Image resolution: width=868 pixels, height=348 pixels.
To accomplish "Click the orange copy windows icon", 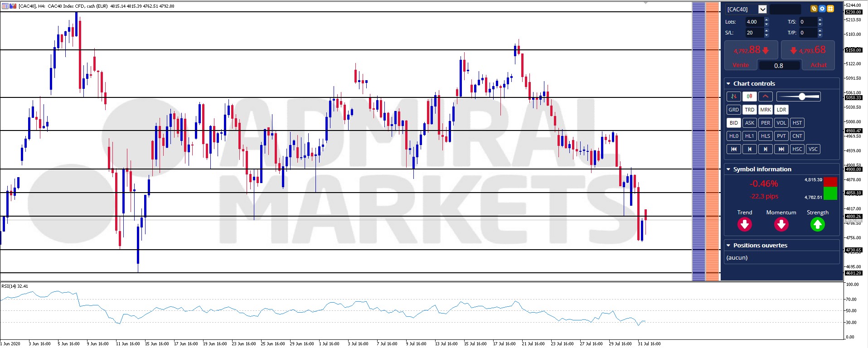I will click(814, 9).
